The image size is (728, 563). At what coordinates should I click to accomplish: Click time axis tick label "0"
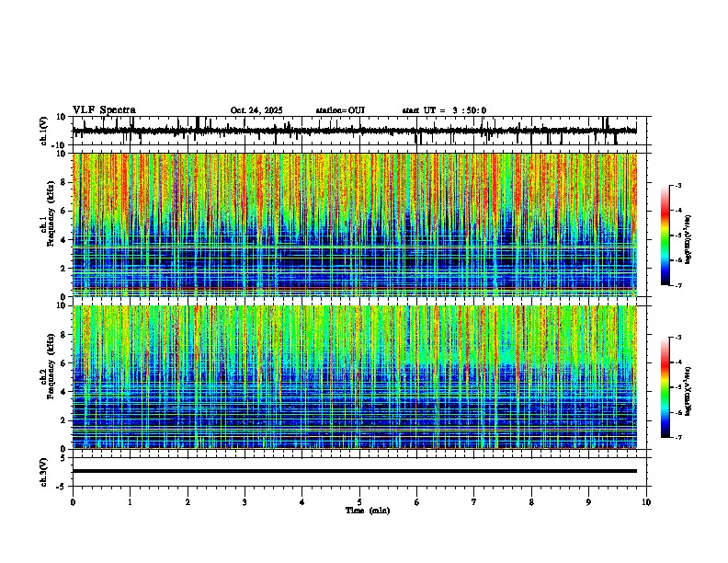click(x=73, y=502)
